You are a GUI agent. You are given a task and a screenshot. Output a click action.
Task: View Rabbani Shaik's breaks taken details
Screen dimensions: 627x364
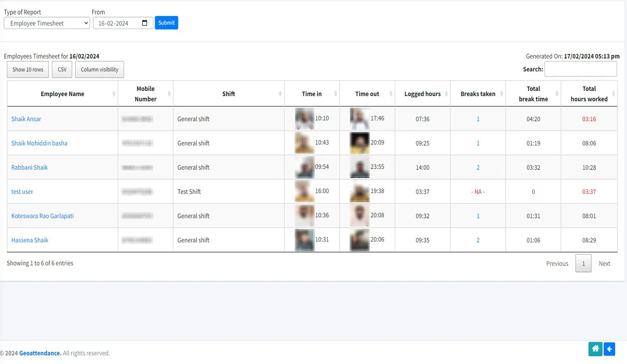tap(478, 167)
